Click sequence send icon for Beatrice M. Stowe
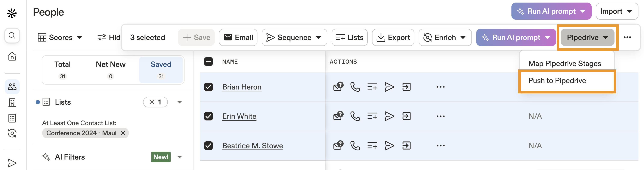Viewport: 644px width, 170px height. pos(389,145)
